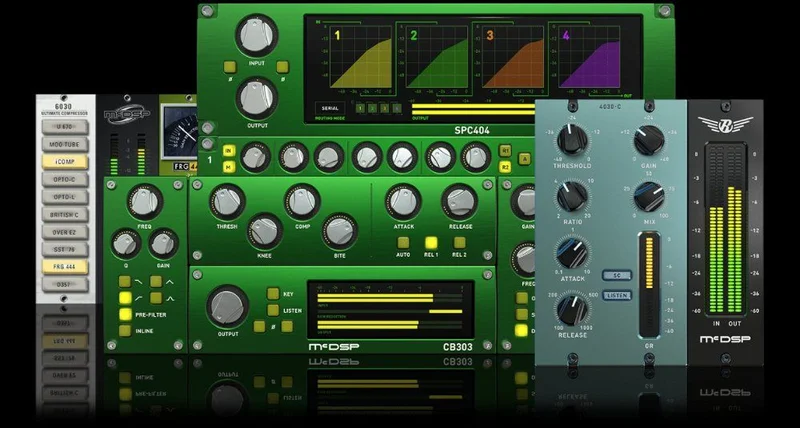Open the SERIAL routing mode selector
The width and height of the screenshot is (800, 428).
click(330, 108)
